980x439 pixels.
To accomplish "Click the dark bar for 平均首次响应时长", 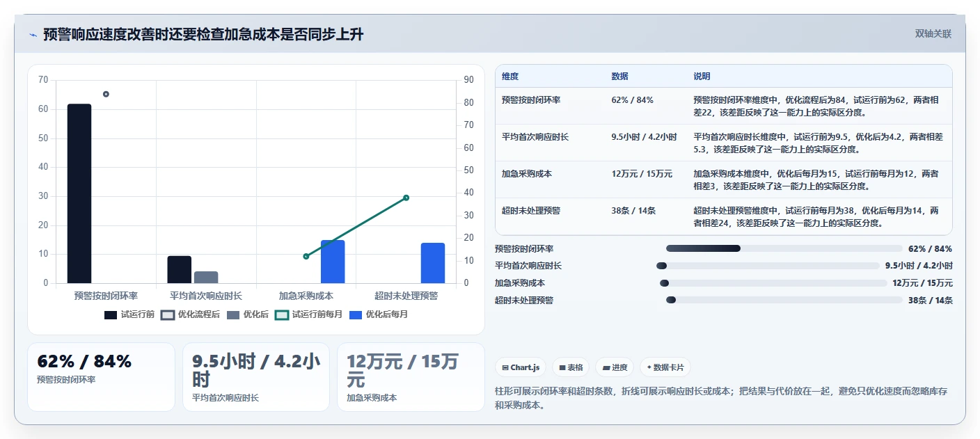I will tap(180, 269).
